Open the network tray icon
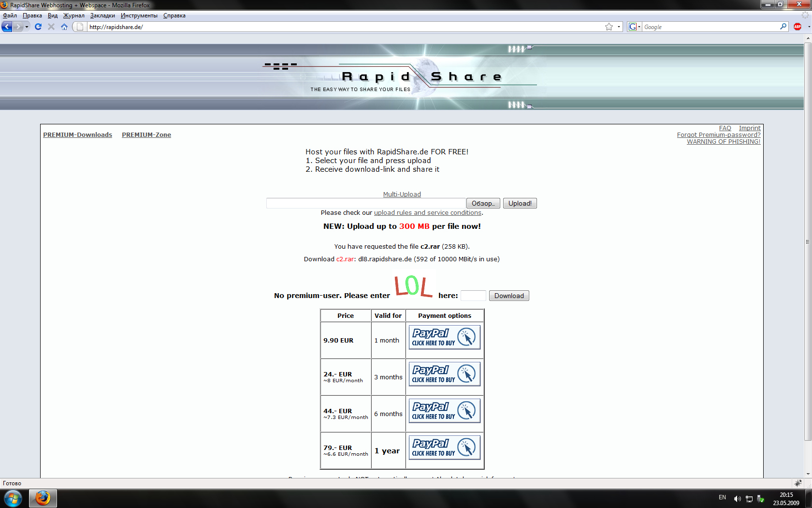Viewport: 812px width, 508px height. pos(749,499)
